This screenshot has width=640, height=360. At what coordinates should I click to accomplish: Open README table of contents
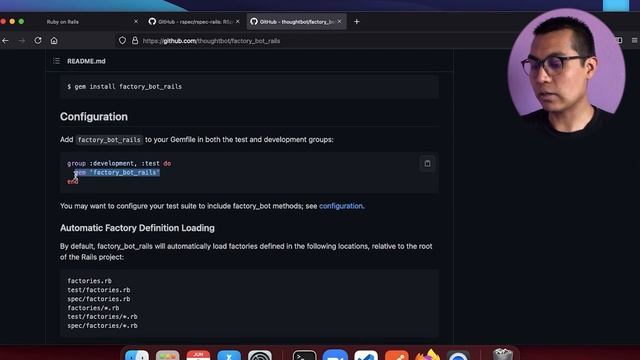[56, 61]
